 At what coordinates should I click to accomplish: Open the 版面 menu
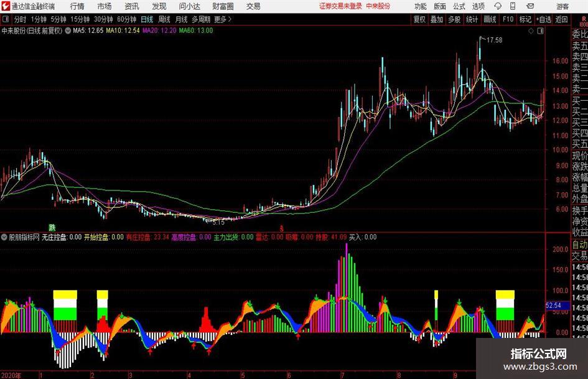[440, 6]
